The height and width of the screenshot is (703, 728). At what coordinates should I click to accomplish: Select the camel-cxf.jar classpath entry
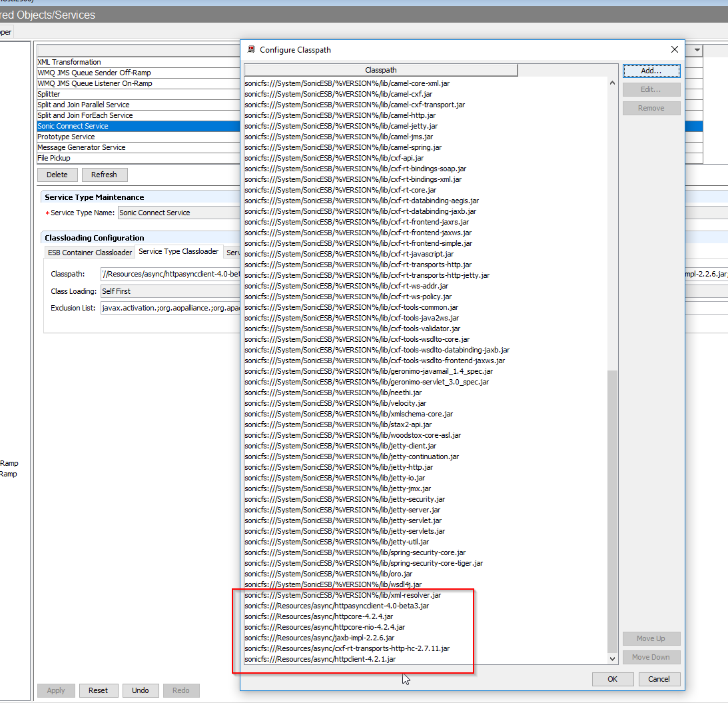click(338, 94)
